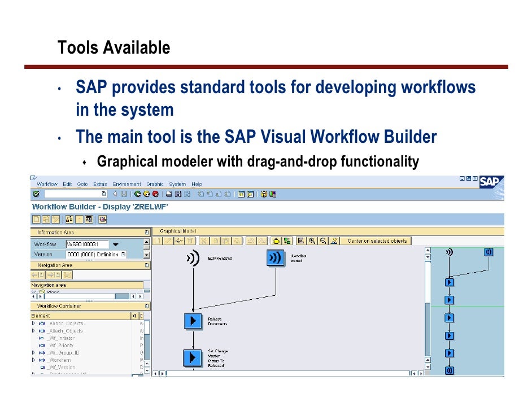Click the navigation tree icon in Navigation Area

(x=67, y=275)
